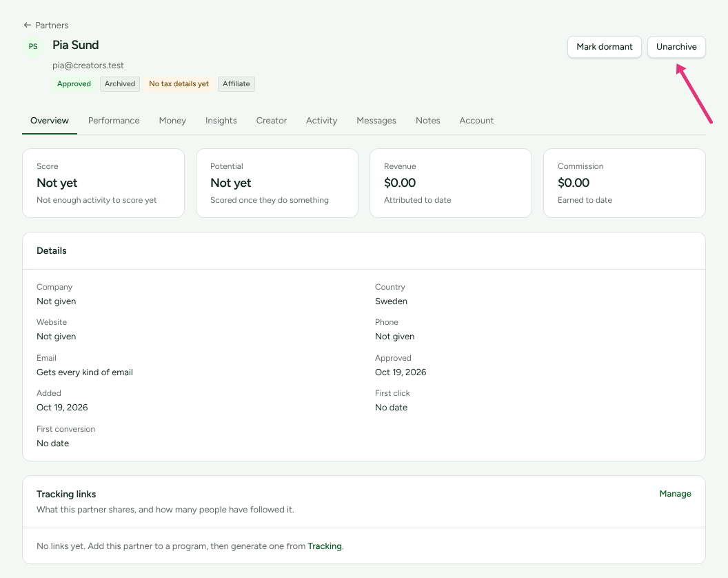Click the Country value Sweden
Screen dimensions: 728x578
[x=391, y=301]
